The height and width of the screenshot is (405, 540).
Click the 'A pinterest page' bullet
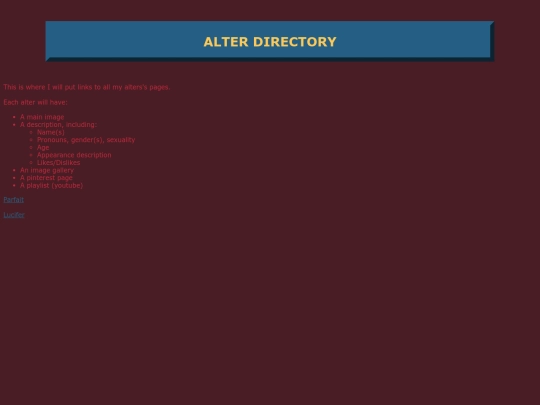[46, 178]
